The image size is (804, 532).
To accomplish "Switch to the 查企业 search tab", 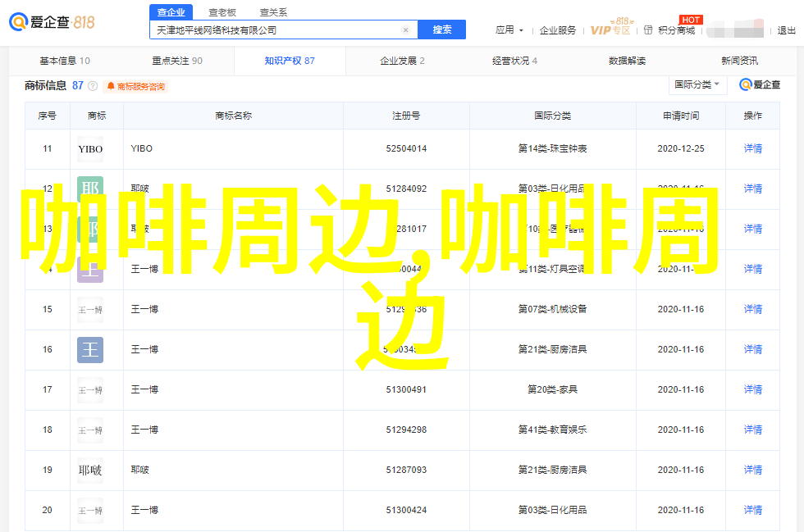I will [x=171, y=12].
